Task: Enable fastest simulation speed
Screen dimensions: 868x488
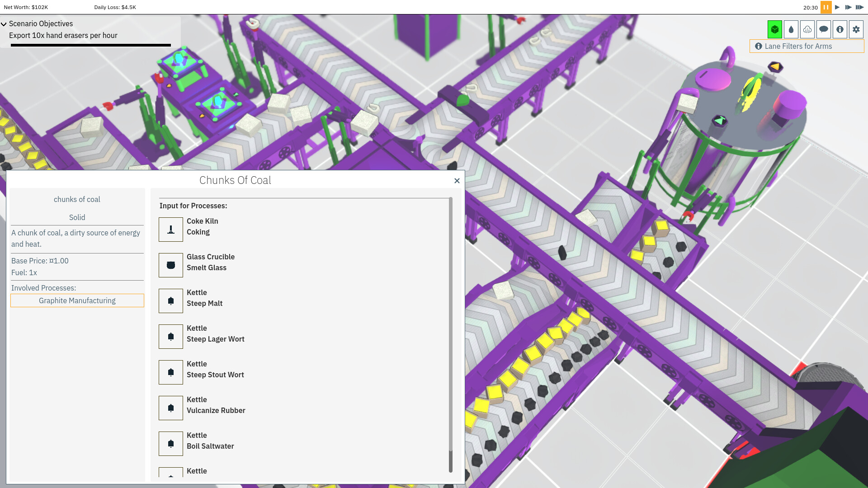Action: click(x=860, y=7)
